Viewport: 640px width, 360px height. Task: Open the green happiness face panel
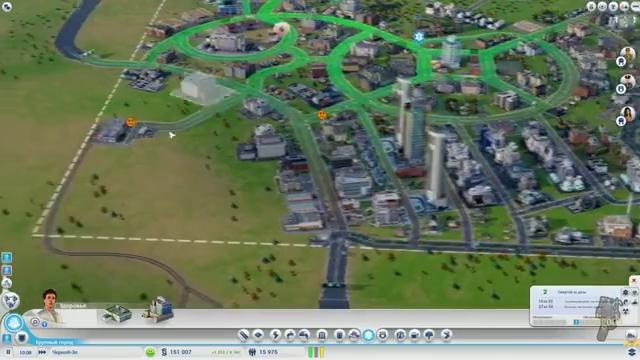tap(150, 352)
